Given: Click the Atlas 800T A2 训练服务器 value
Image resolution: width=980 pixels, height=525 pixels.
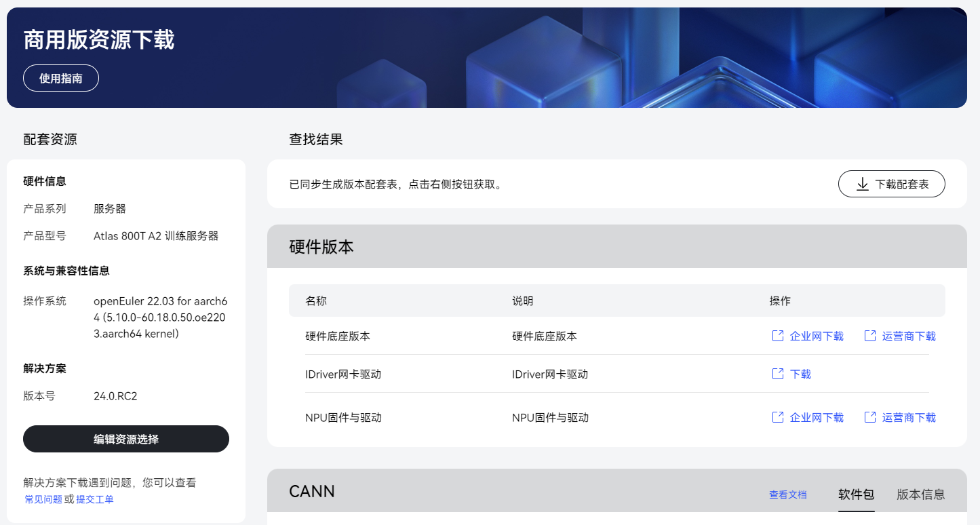Looking at the screenshot, I should pyautogui.click(x=156, y=236).
